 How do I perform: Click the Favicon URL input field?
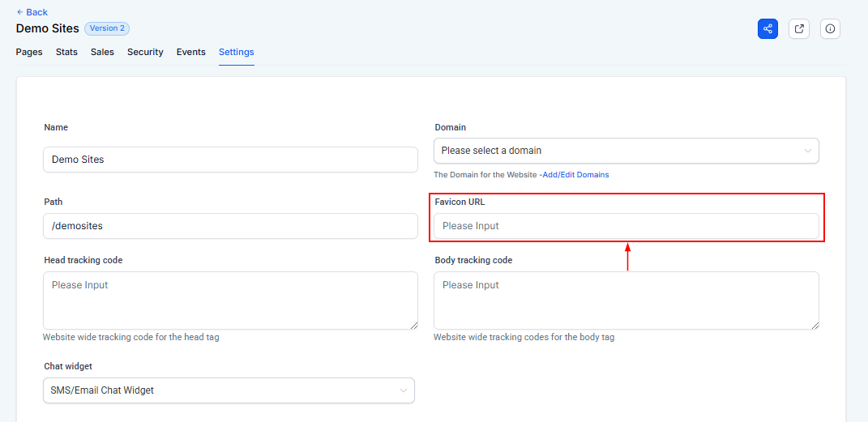pos(626,226)
